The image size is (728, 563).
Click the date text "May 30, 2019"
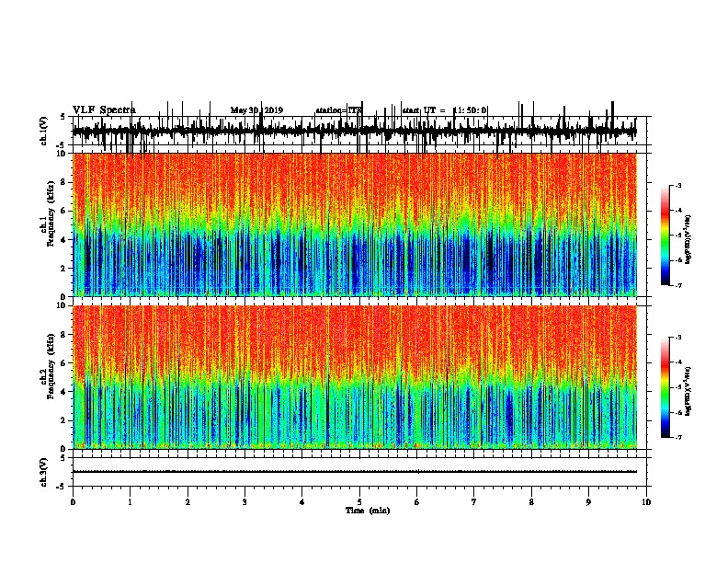coord(256,110)
